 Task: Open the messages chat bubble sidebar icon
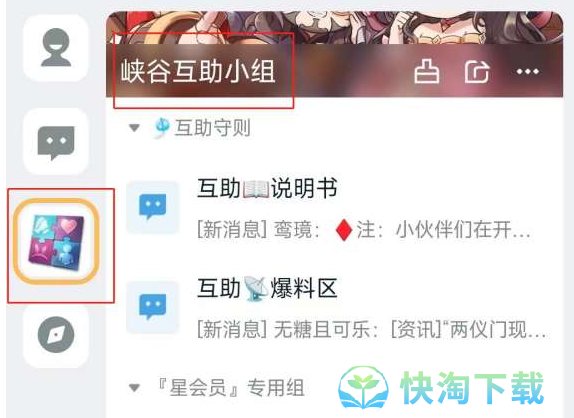click(x=56, y=141)
